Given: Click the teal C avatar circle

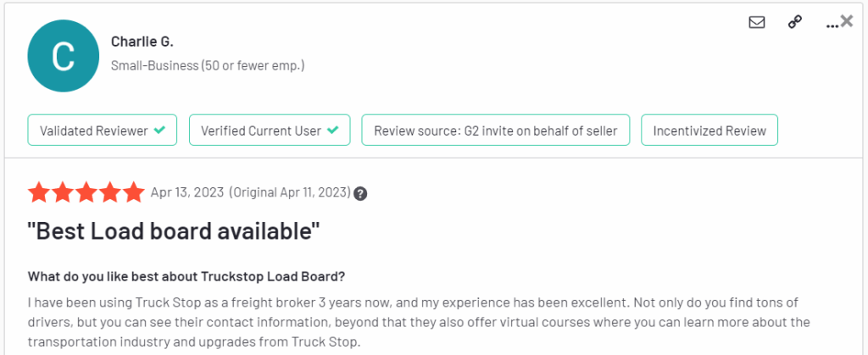Looking at the screenshot, I should coord(64,55).
